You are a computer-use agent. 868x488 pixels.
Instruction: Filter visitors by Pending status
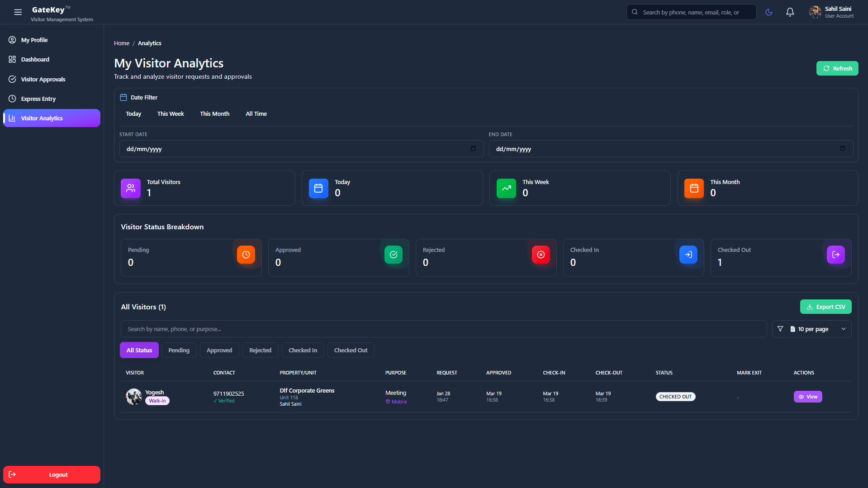[x=178, y=350]
